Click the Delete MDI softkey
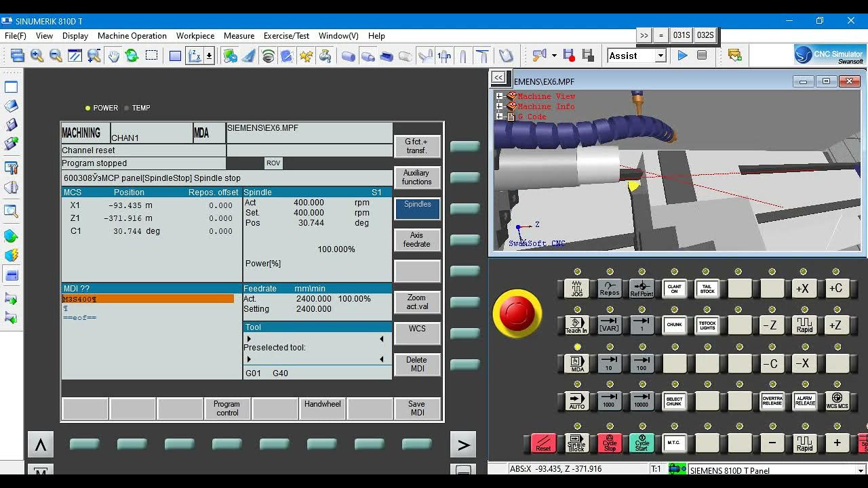Screen dimensions: 868x488 click(417, 364)
